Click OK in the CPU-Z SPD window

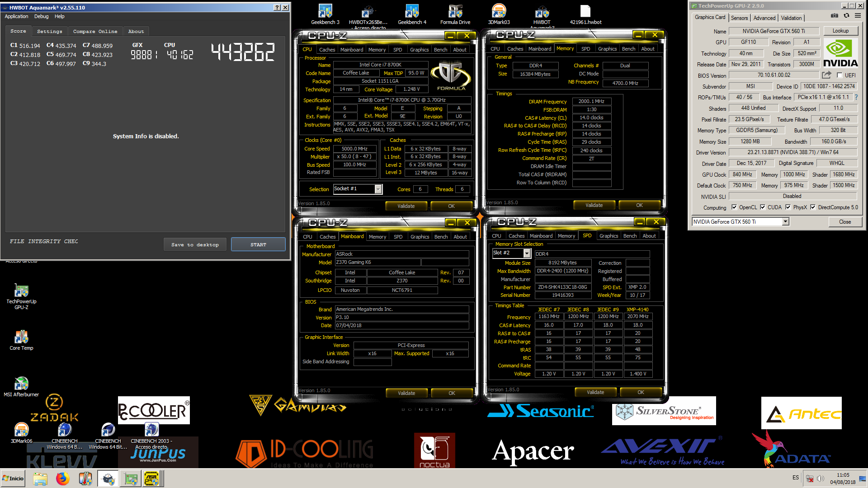tap(641, 392)
